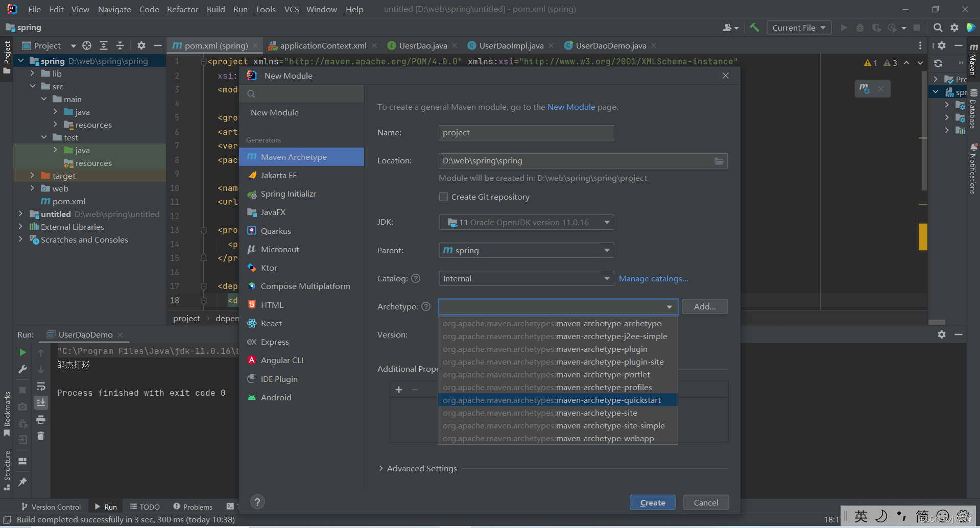Switch to applicationContext.xml tab
This screenshot has height=528, width=980.
(x=323, y=45)
